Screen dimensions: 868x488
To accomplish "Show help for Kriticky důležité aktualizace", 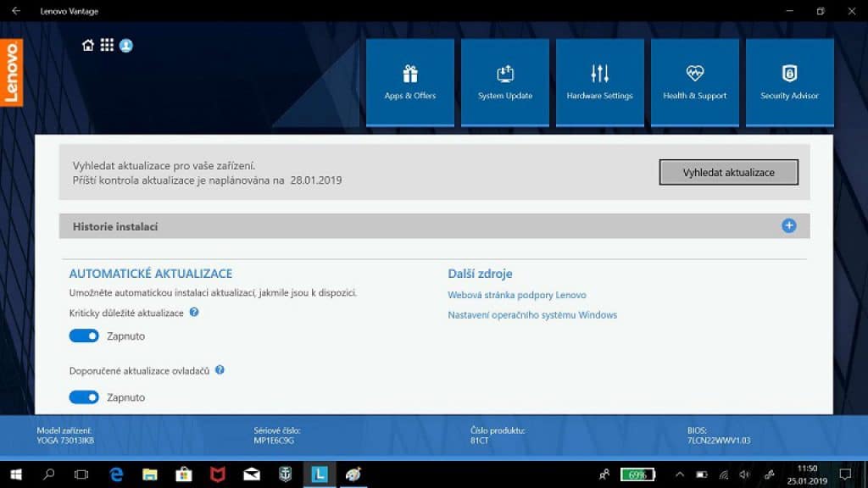I will click(x=194, y=312).
